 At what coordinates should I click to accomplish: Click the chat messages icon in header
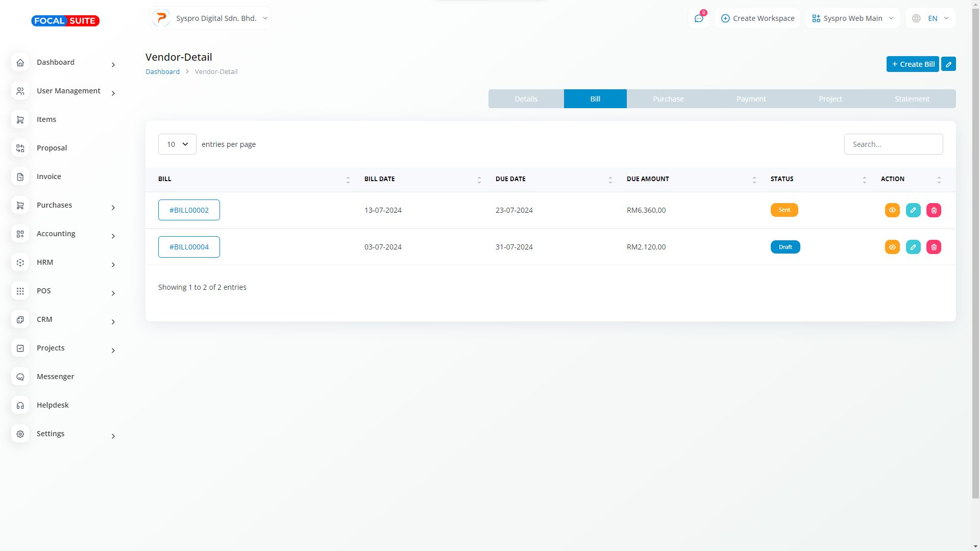click(x=698, y=18)
